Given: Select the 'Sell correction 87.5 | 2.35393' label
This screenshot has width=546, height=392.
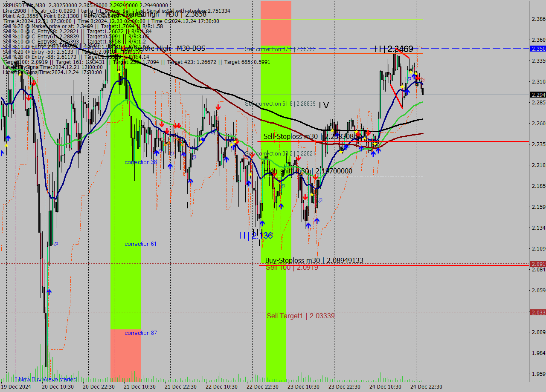Looking at the screenshot, I should [280, 49].
